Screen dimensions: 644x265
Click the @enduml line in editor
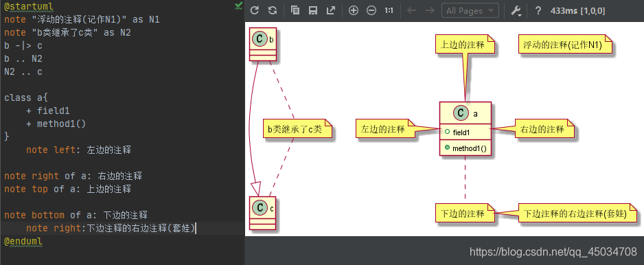(x=23, y=241)
